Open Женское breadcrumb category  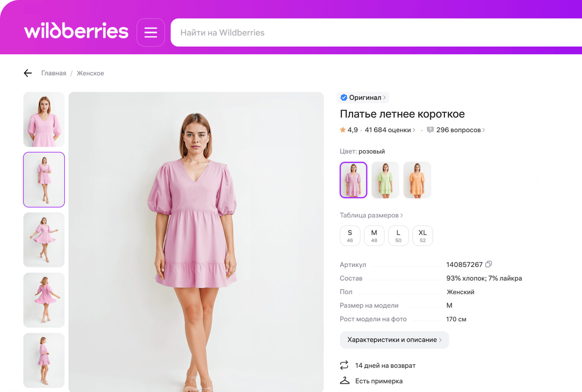point(90,73)
